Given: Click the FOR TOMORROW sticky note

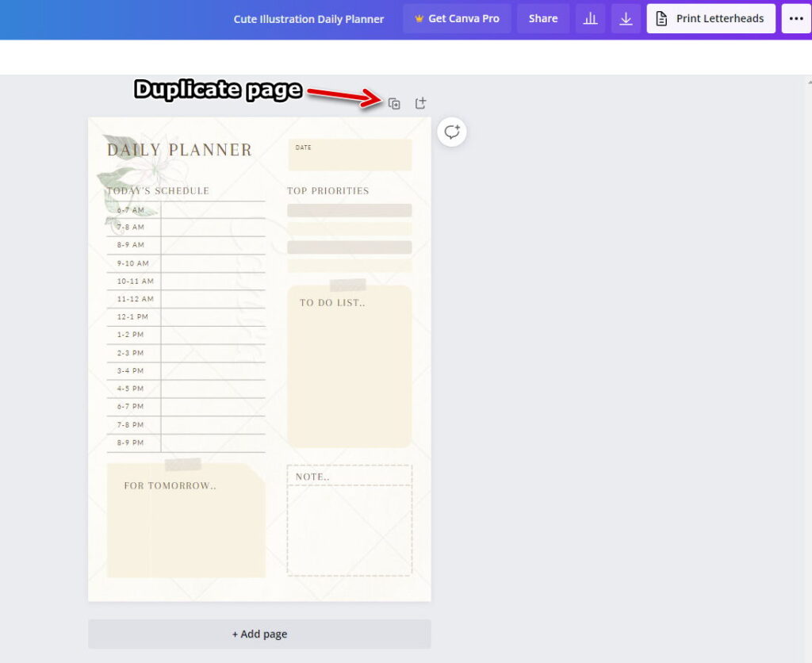Looking at the screenshot, I should 185,519.
